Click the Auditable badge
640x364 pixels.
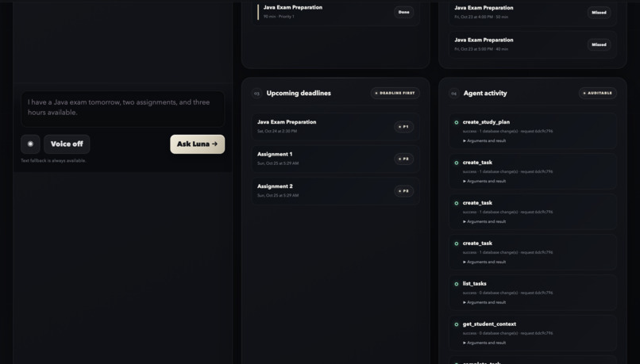tap(598, 93)
